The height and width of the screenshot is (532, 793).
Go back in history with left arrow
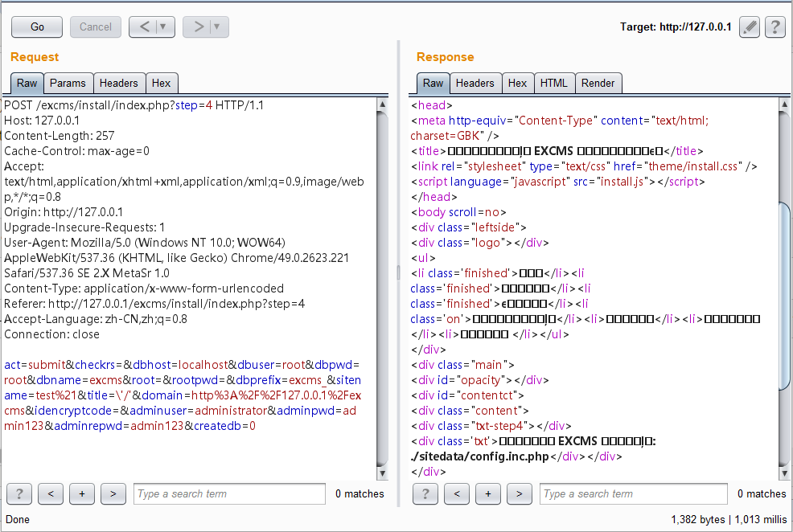coord(145,27)
